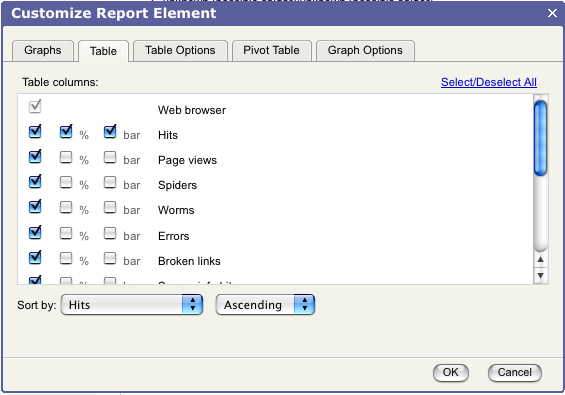The width and height of the screenshot is (565, 395).
Task: Enable the Broken links percent checkbox
Action: tap(66, 258)
